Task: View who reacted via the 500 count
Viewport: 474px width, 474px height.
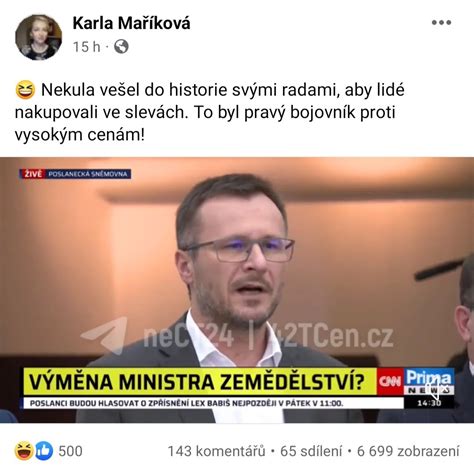Action: point(70,451)
